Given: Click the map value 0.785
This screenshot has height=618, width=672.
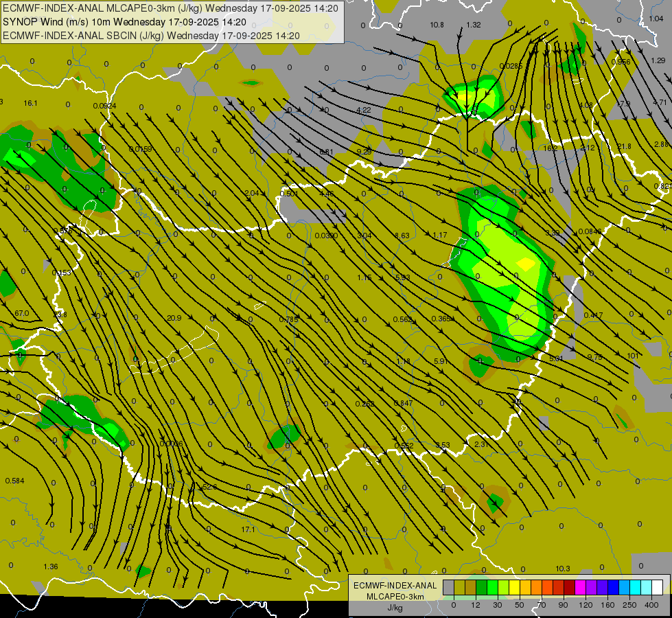Looking at the screenshot, I should pyautogui.click(x=288, y=319).
